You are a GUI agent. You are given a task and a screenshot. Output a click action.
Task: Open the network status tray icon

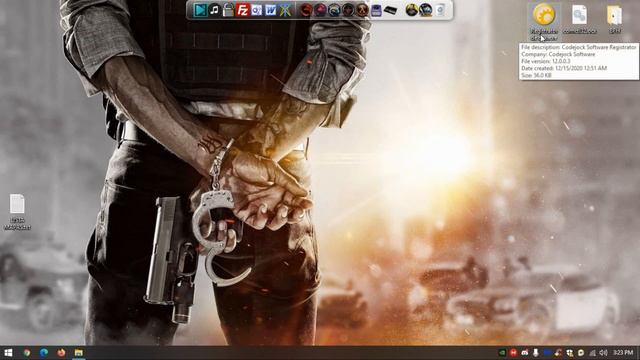[592, 353]
